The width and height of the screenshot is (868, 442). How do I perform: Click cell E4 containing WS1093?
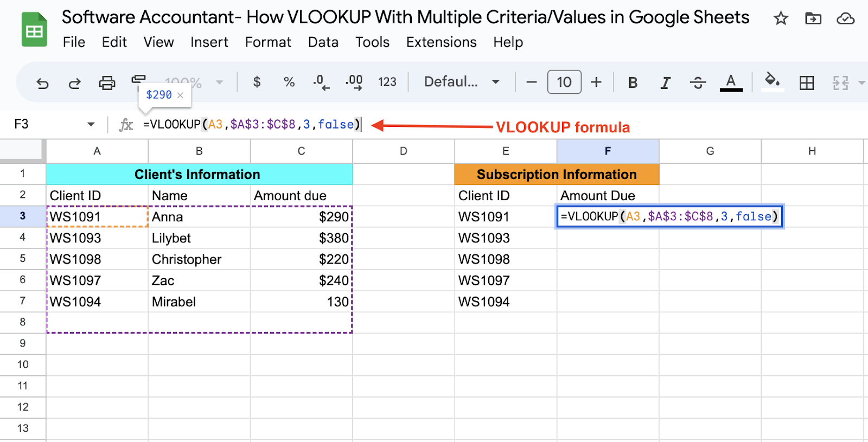coord(506,238)
